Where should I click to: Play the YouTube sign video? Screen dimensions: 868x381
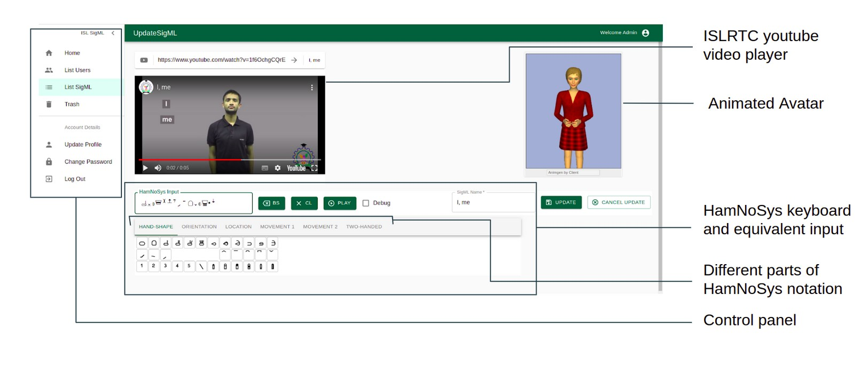[x=145, y=168]
